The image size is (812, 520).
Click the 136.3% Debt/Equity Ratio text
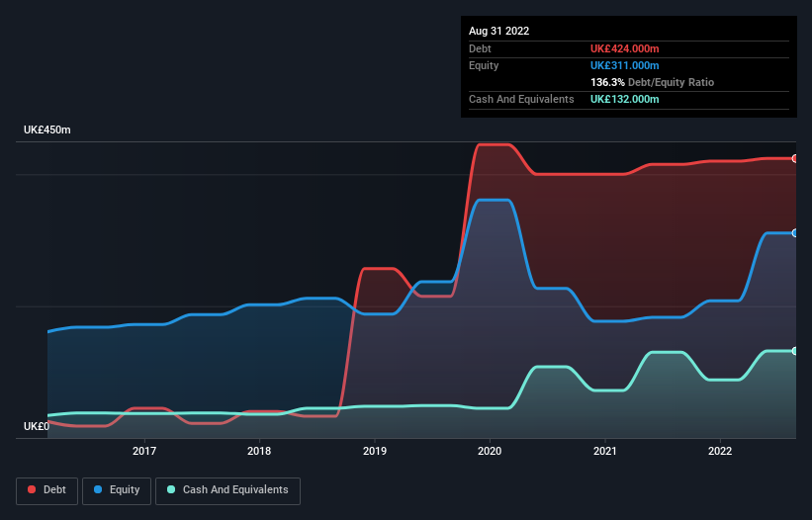click(x=652, y=82)
